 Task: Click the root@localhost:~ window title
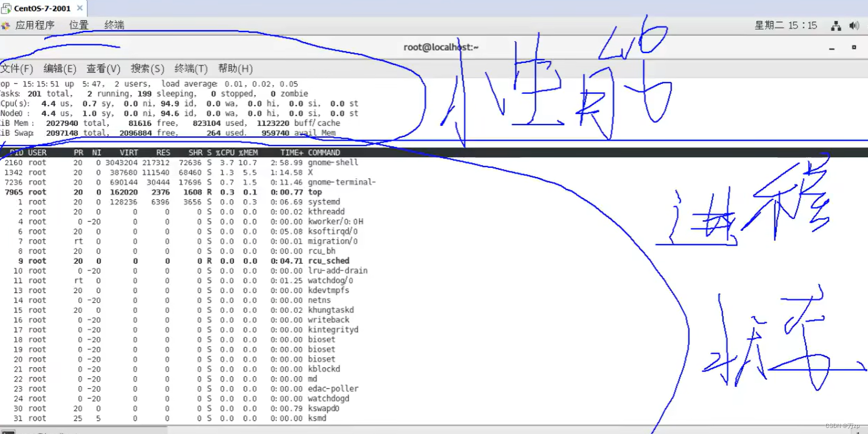point(441,47)
